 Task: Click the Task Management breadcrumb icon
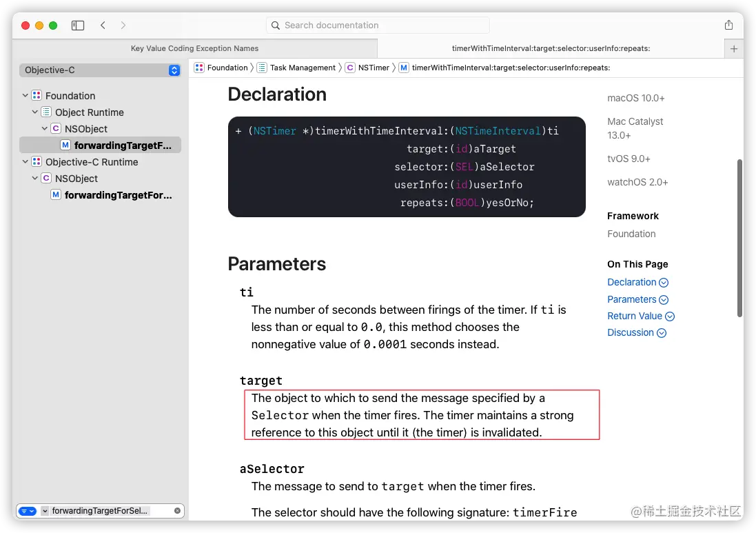(x=261, y=68)
